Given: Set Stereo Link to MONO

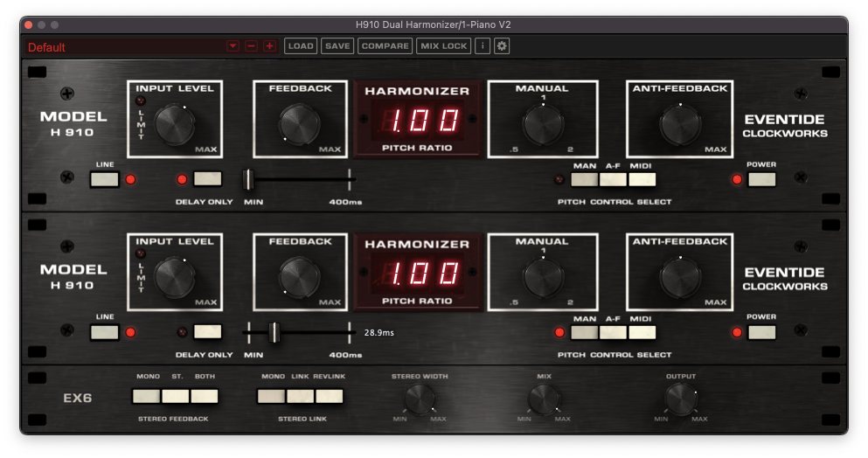Looking at the screenshot, I should pyautogui.click(x=271, y=396).
